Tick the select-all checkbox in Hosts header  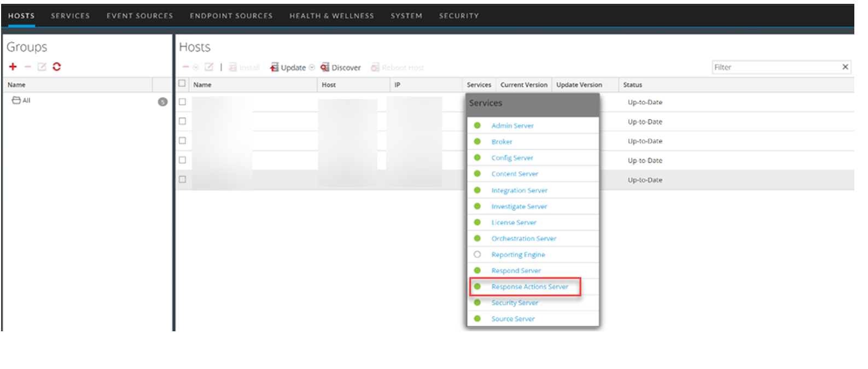click(x=182, y=84)
